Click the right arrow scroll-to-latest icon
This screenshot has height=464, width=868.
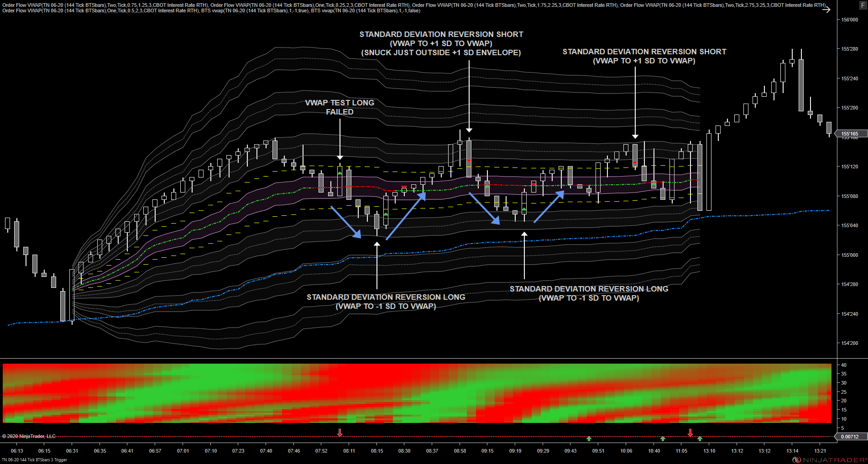tap(826, 9)
